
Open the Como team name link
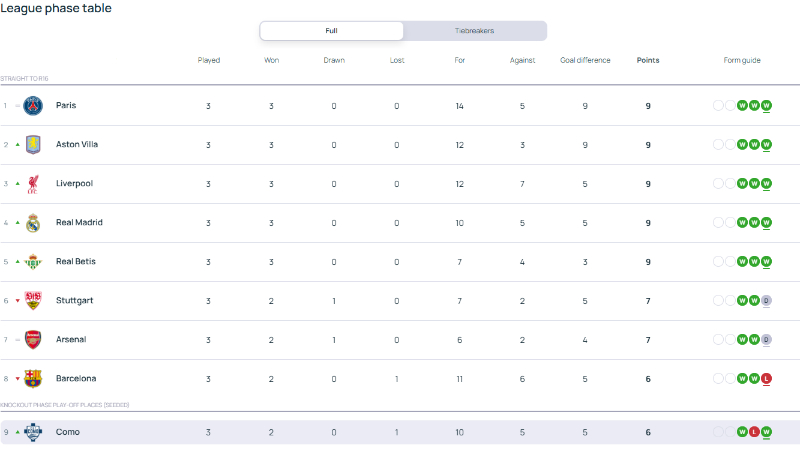(x=68, y=432)
